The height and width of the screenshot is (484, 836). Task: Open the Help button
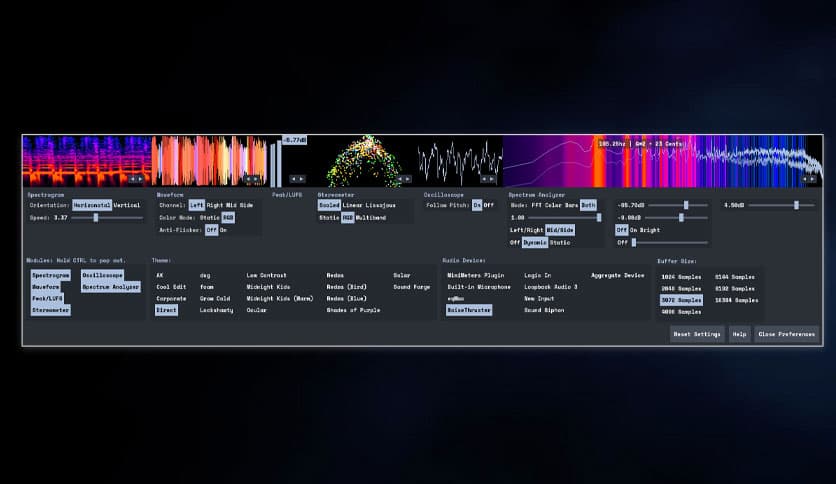pos(739,334)
